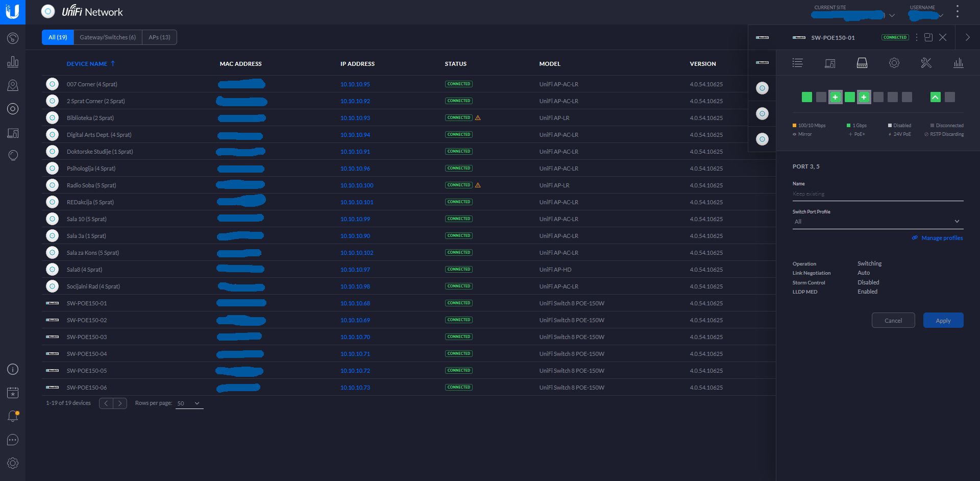The height and width of the screenshot is (481, 980).
Task: Open three-dot menu in SW-POE150-01 header
Action: click(x=917, y=37)
